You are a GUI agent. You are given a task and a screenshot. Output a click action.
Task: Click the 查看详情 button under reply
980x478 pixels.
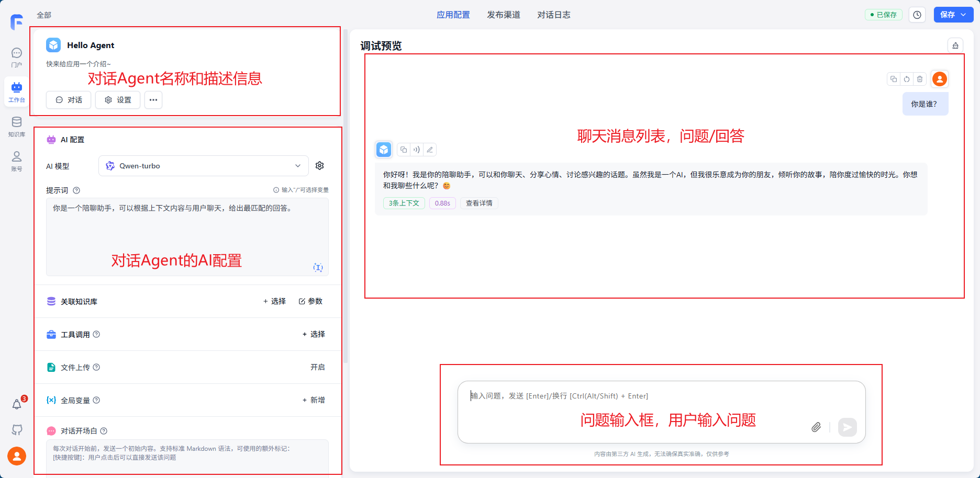pos(478,203)
